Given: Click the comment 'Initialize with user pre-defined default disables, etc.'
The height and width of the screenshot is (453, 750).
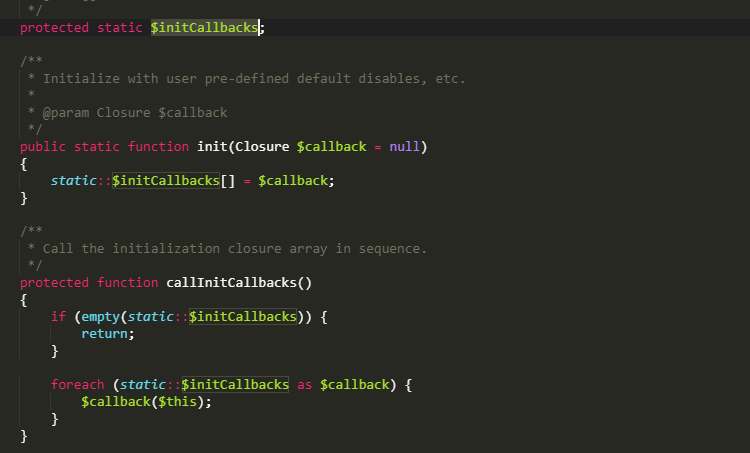Looking at the screenshot, I should pos(254,78).
